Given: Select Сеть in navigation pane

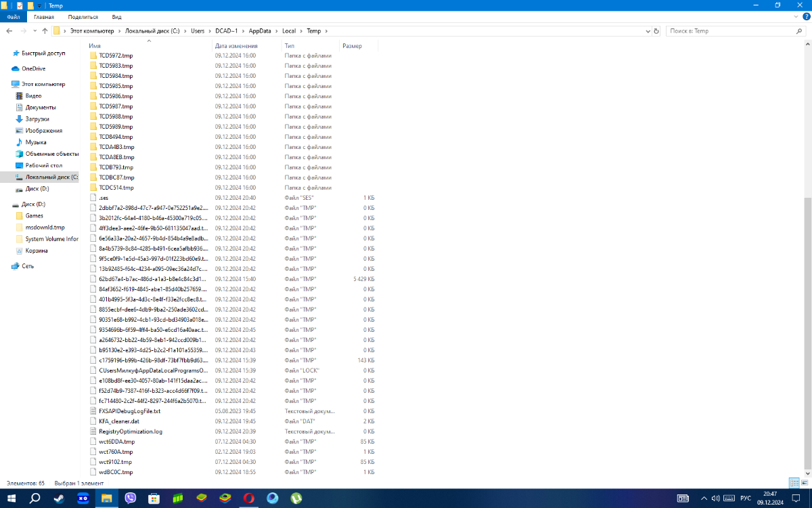Looking at the screenshot, I should pos(28,266).
